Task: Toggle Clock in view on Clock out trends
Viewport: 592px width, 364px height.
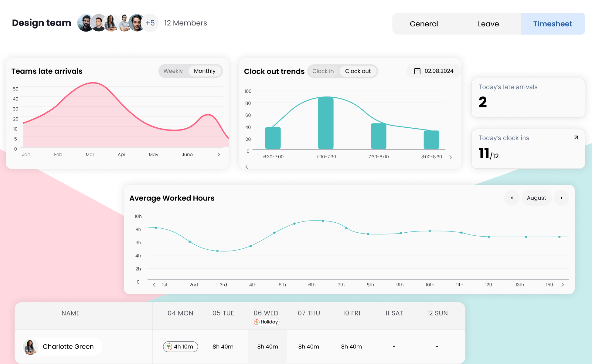Action: point(323,71)
